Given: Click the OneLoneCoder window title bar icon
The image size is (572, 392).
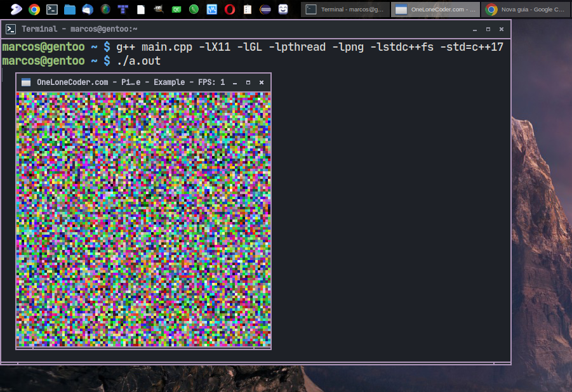Looking at the screenshot, I should pyautogui.click(x=26, y=82).
